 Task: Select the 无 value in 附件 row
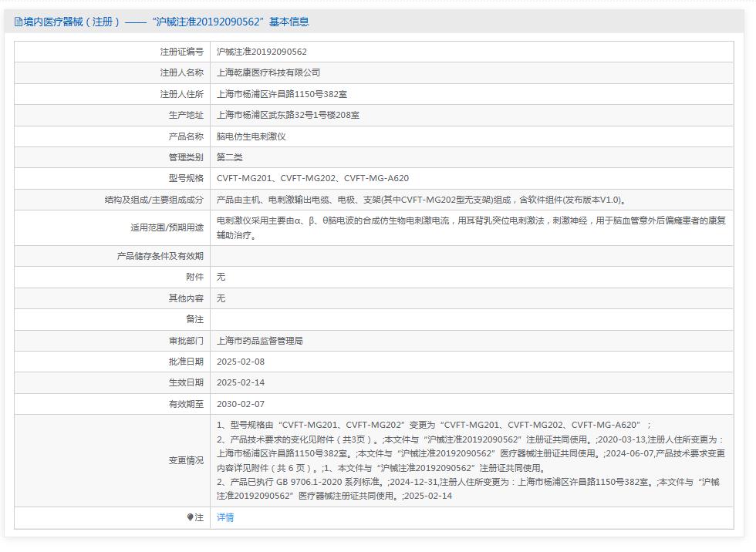click(221, 277)
